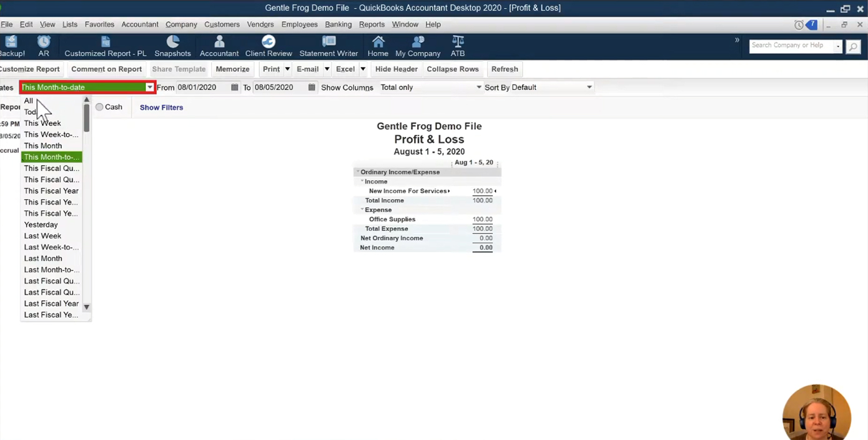Click the To date field
868x440 pixels.
[280, 87]
